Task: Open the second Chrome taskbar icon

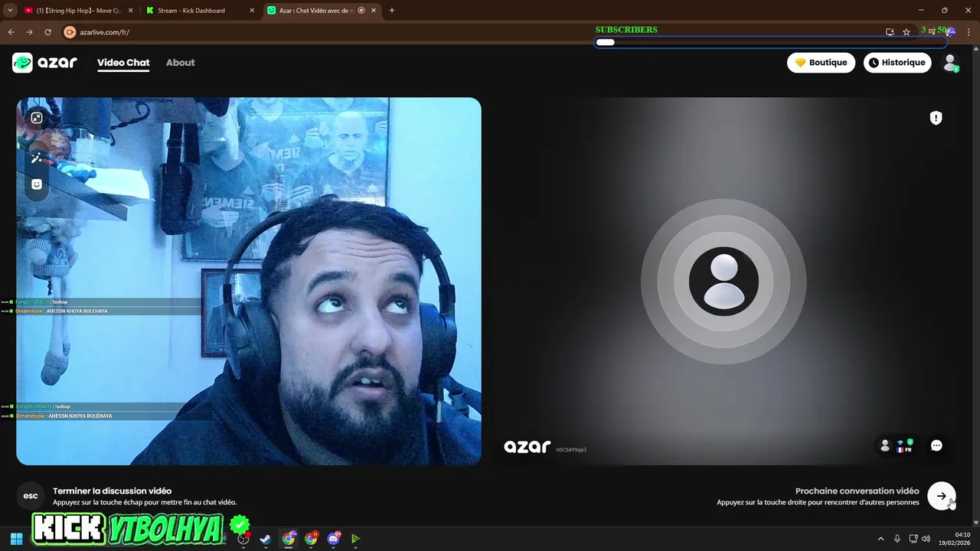Action: click(x=311, y=539)
